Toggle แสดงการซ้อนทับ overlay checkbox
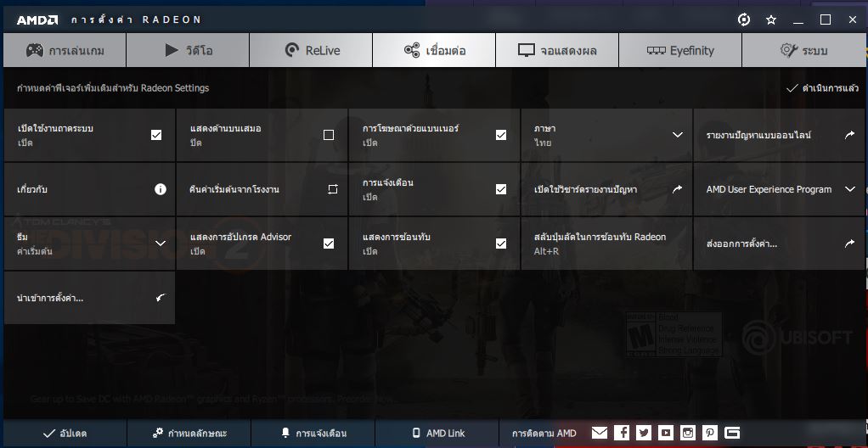This screenshot has height=448, width=868. pyautogui.click(x=501, y=244)
